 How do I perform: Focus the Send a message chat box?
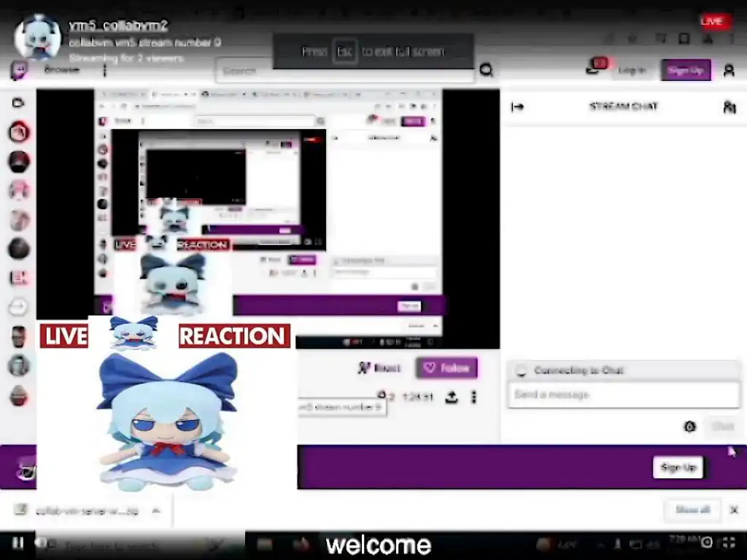pos(624,394)
